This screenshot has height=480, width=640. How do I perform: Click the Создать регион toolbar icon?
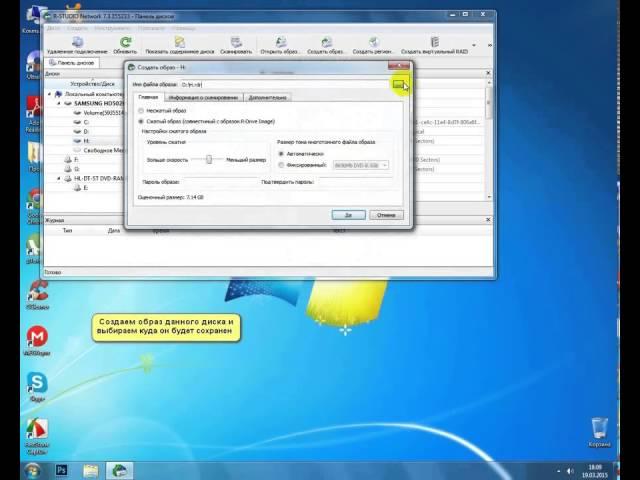[x=373, y=42]
